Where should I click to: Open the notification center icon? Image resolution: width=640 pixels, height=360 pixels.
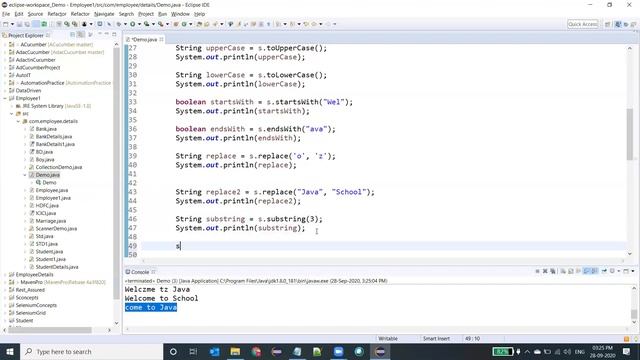[627, 351]
